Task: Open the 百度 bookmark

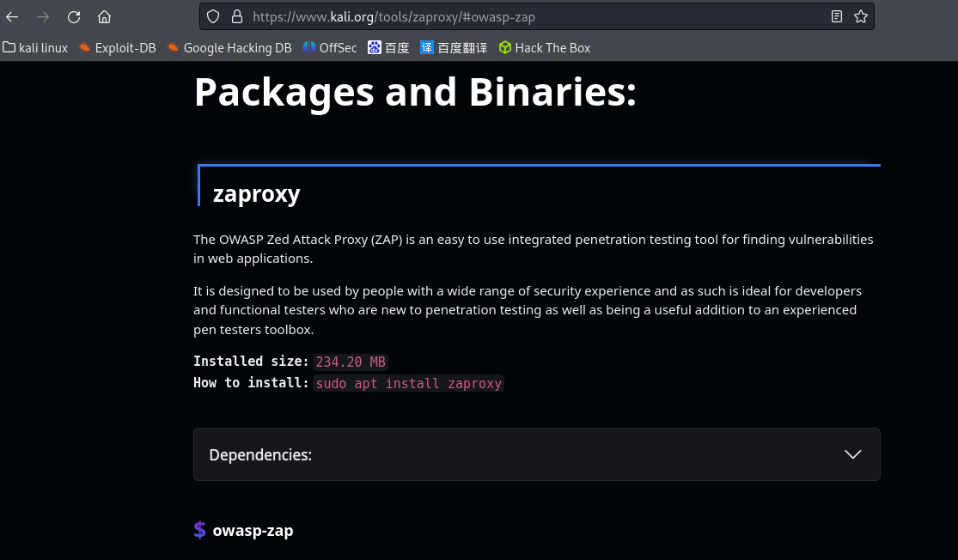Action: pos(388,47)
